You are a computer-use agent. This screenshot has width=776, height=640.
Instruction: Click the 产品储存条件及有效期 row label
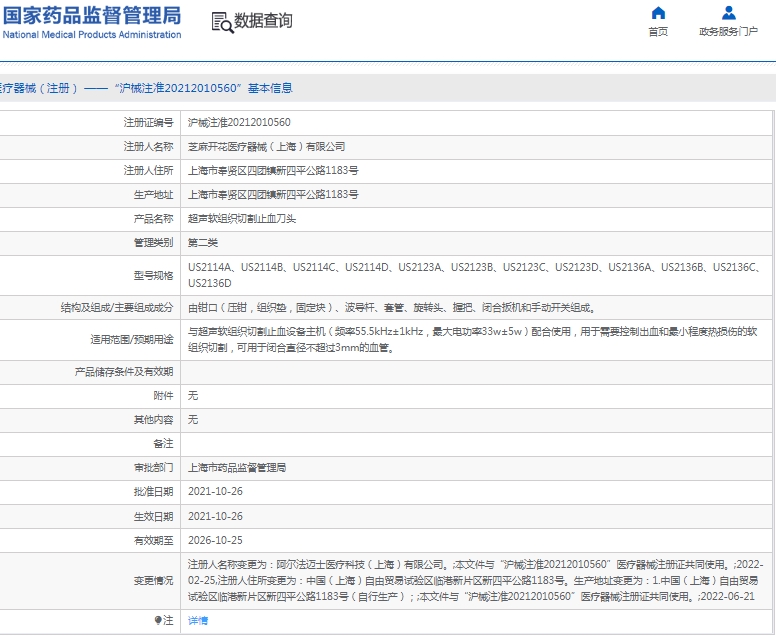click(124, 372)
